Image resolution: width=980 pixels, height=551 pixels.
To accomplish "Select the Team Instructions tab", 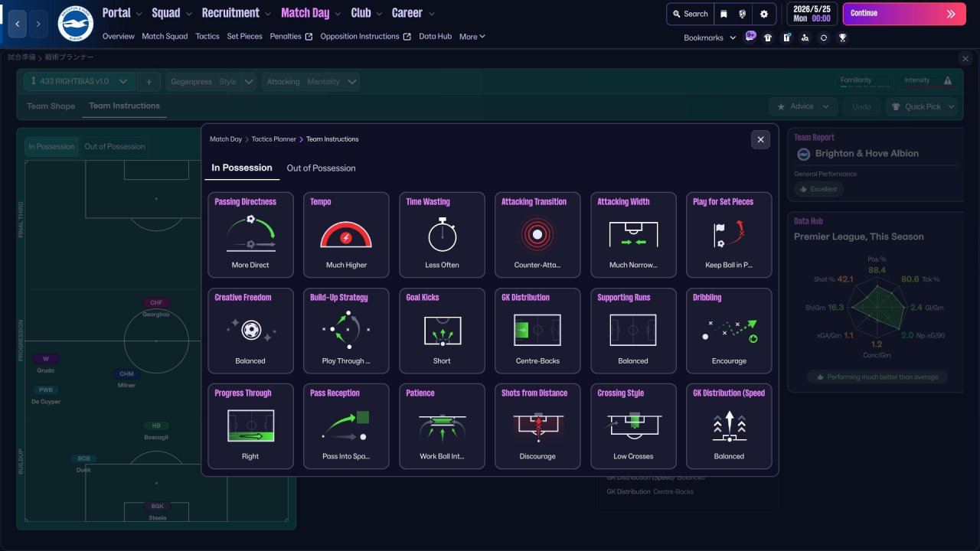I will pos(124,106).
